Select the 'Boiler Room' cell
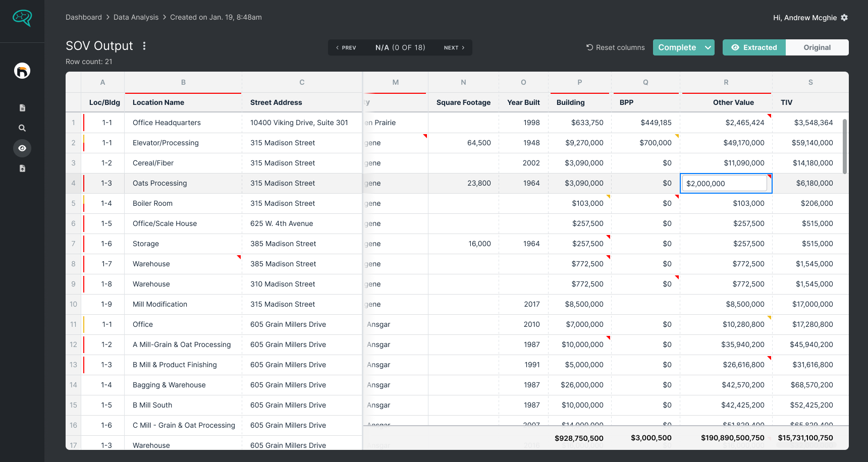The image size is (868, 462). 183,203
